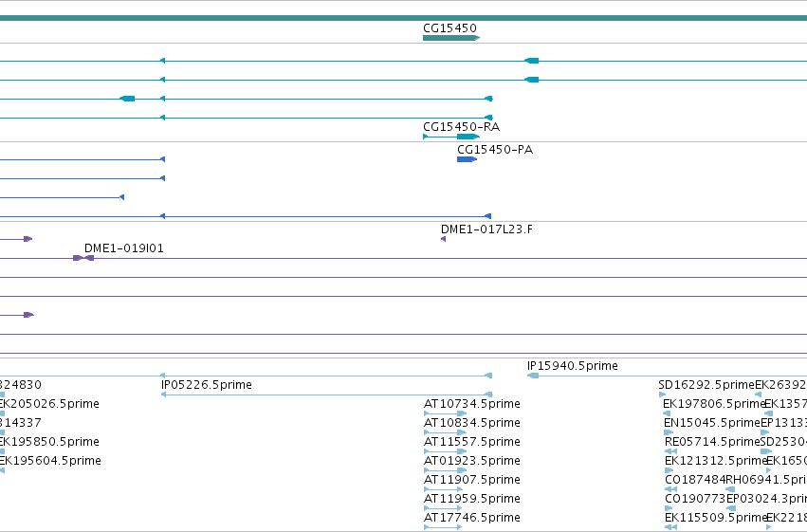Image resolution: width=807 pixels, height=532 pixels.
Task: Click the AT11557.5prime label
Action: pos(472,442)
